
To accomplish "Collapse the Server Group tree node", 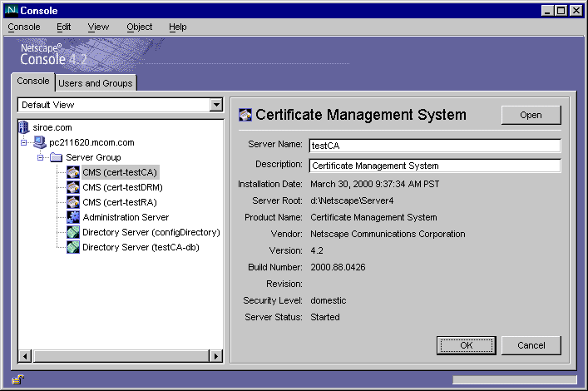I will pos(40,157).
